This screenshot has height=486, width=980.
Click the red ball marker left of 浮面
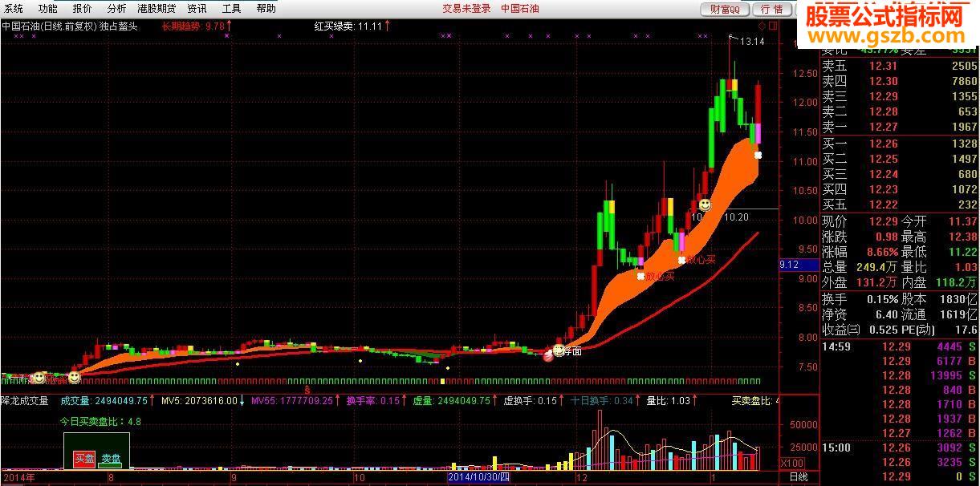pos(548,355)
